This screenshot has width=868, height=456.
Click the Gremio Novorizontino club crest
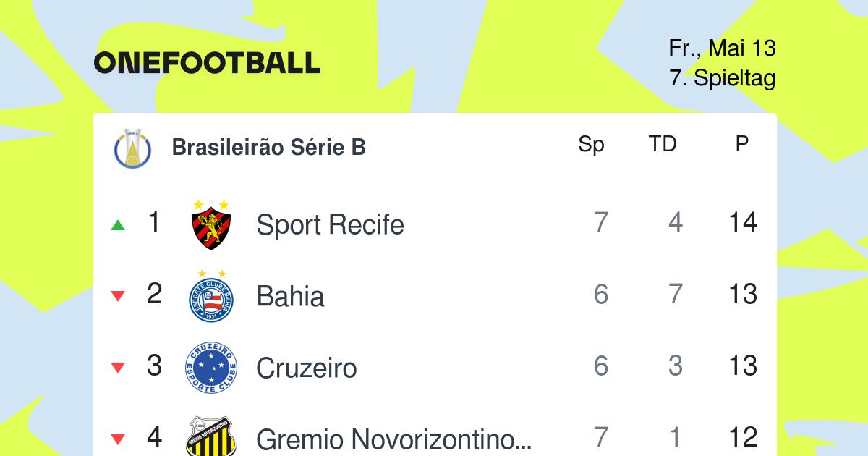(x=211, y=436)
